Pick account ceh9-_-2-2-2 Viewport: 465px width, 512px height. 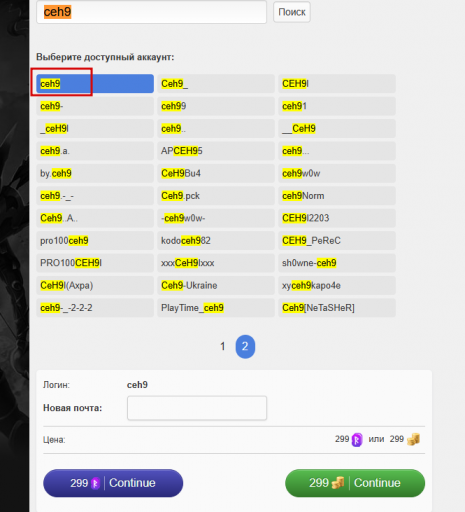pyautogui.click(x=95, y=308)
